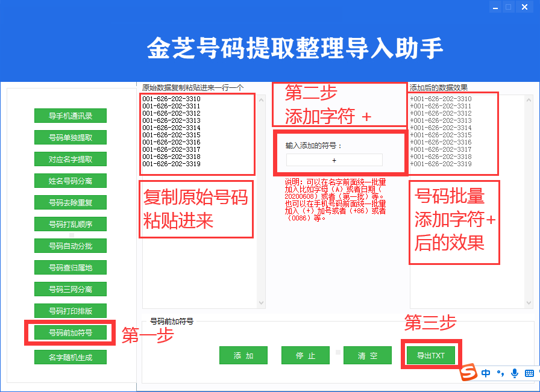The image size is (540, 392).
Task: Toggle the 中 Chinese/English input indicator
Action: tap(485, 373)
